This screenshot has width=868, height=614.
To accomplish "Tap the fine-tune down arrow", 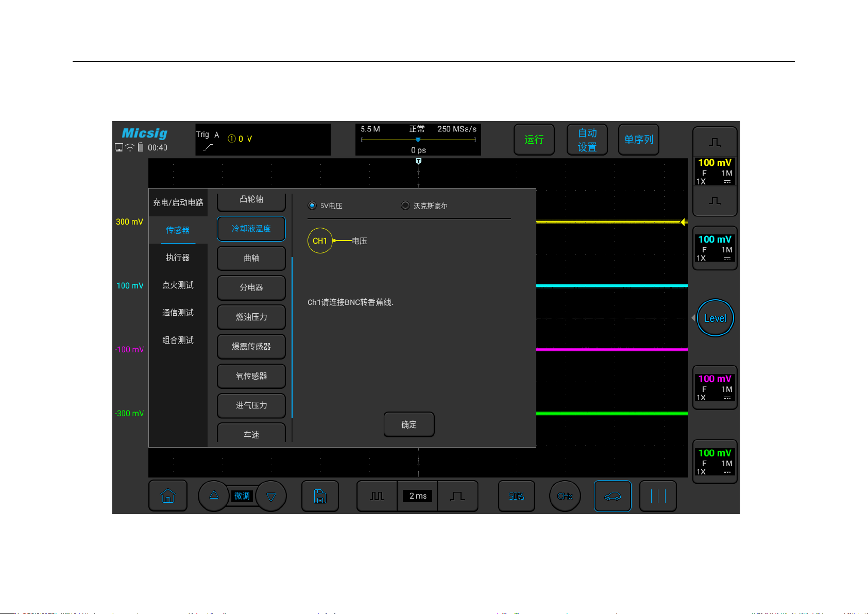I will pos(271,497).
